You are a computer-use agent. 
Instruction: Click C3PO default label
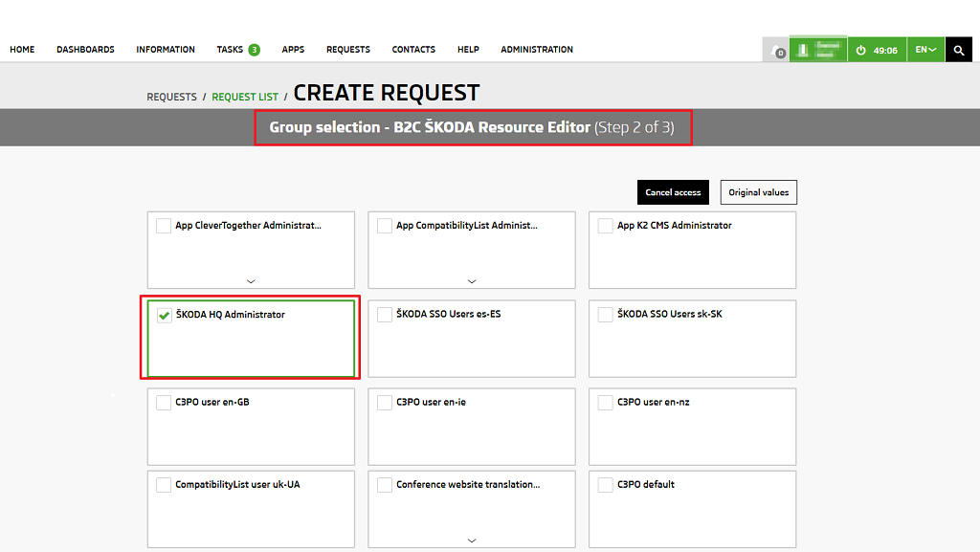[x=646, y=485]
